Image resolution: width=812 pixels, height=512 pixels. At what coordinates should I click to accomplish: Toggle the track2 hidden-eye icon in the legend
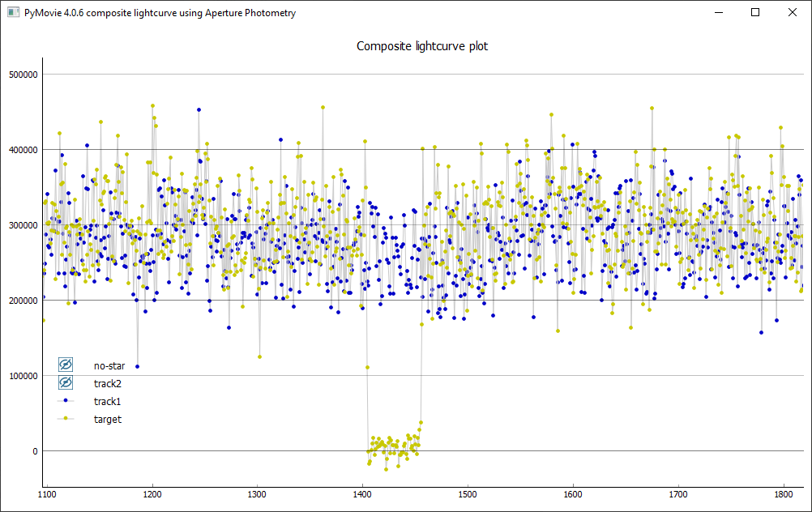coord(66,382)
